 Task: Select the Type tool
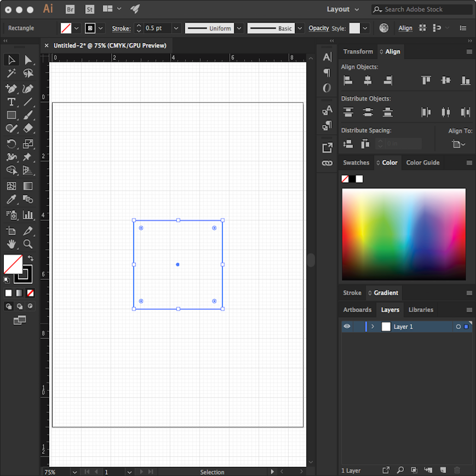pos(11,102)
